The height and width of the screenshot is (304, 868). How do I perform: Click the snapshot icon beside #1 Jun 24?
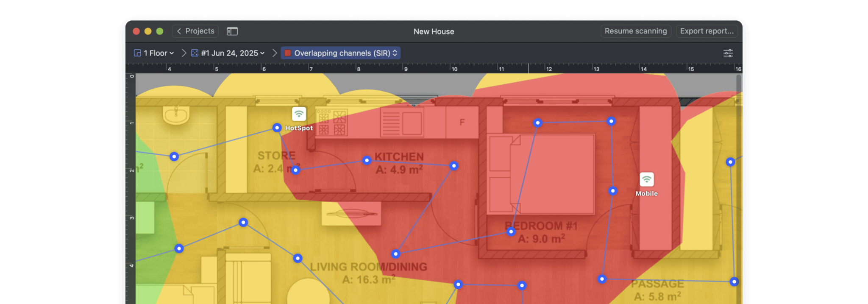coord(195,53)
